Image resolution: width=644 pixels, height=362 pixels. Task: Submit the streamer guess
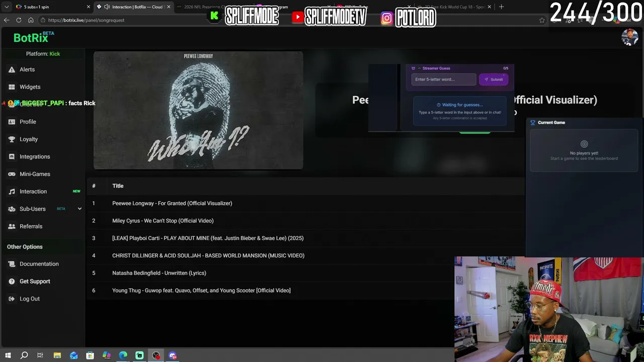(494, 79)
